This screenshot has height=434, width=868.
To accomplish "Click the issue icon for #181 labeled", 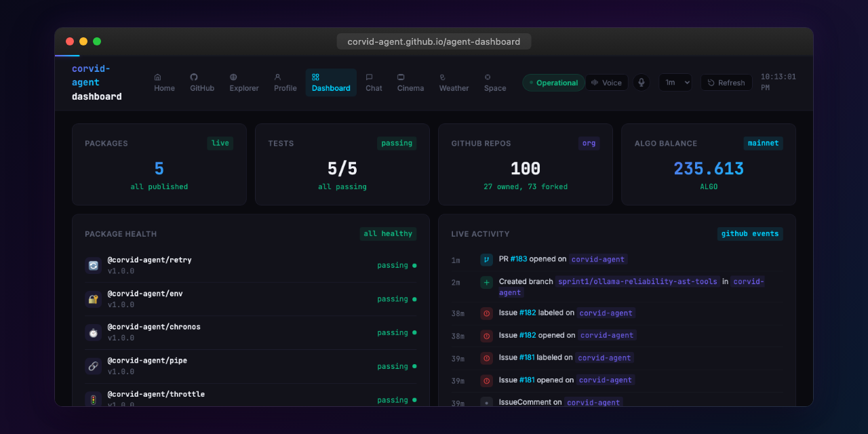I will (x=486, y=358).
